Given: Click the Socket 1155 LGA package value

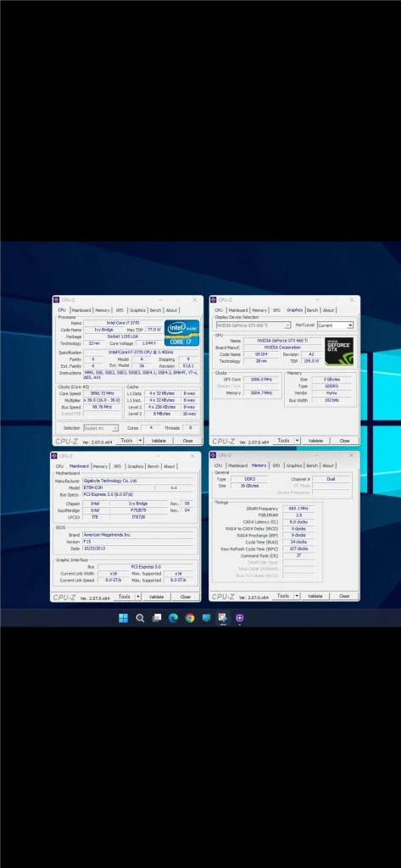Looking at the screenshot, I should point(123,337).
